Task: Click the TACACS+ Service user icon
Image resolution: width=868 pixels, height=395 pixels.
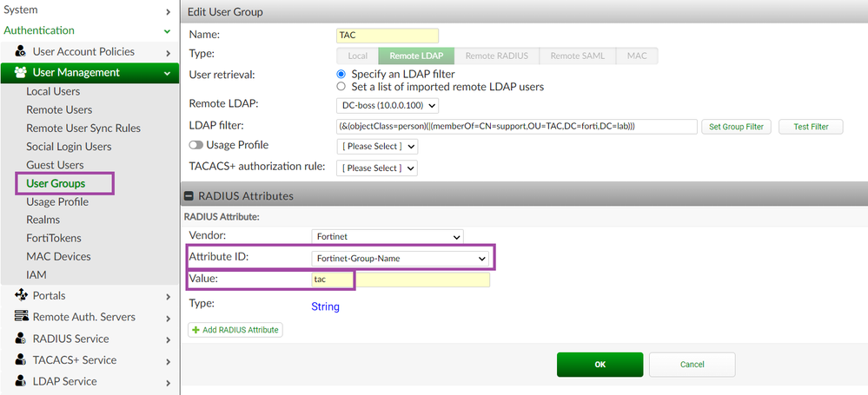Action: pos(21,359)
